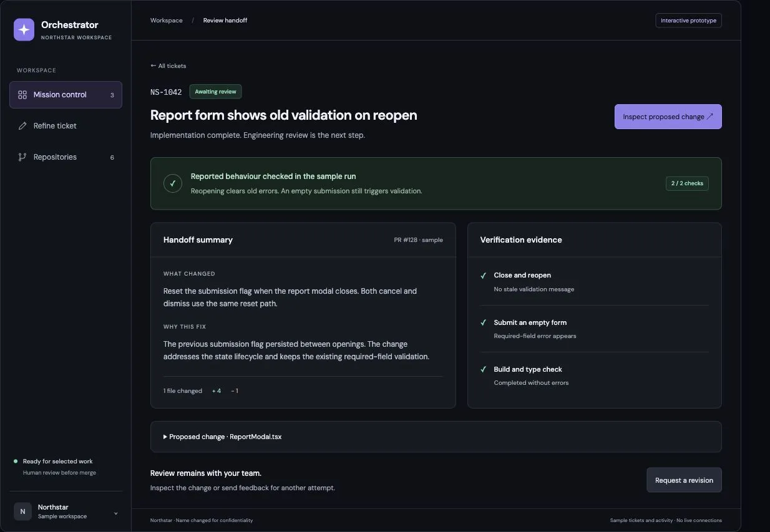Click the green ready status dot

[16, 462]
